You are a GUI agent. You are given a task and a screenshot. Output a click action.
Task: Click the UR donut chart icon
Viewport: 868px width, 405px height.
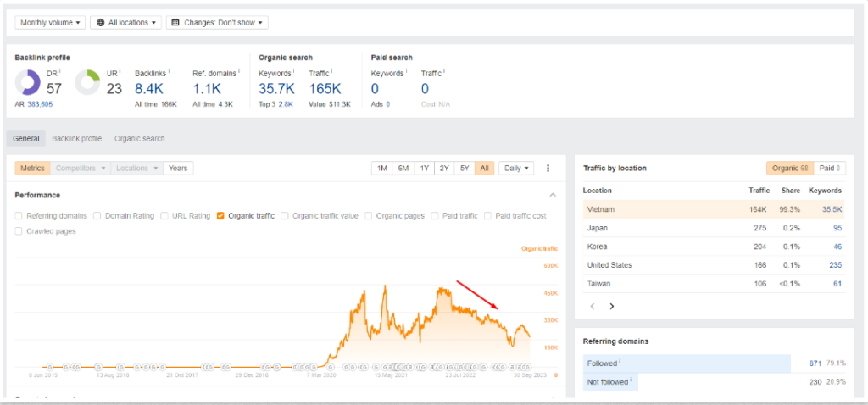point(87,82)
